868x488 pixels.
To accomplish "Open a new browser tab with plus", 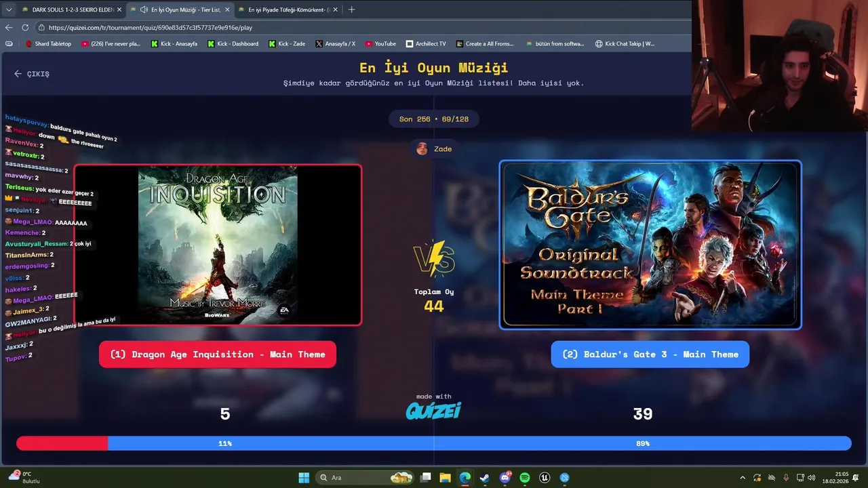I will (351, 9).
